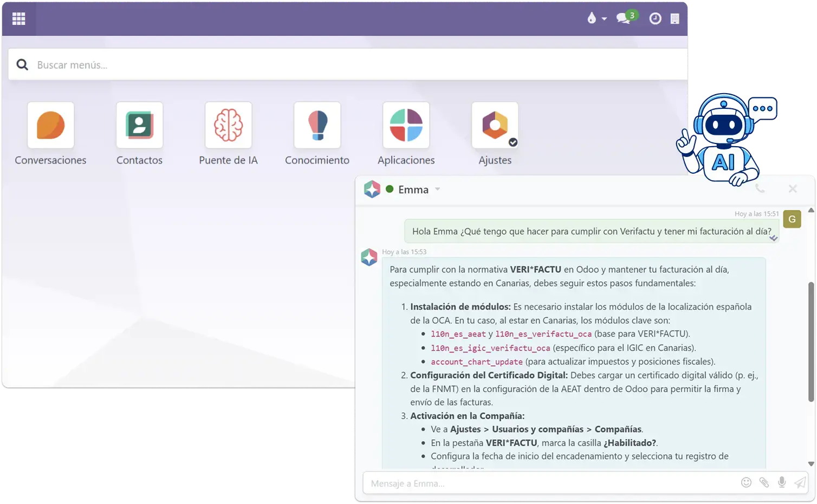Open the emoji picker in chat
Viewport: 817px width, 504px height.
point(746,482)
